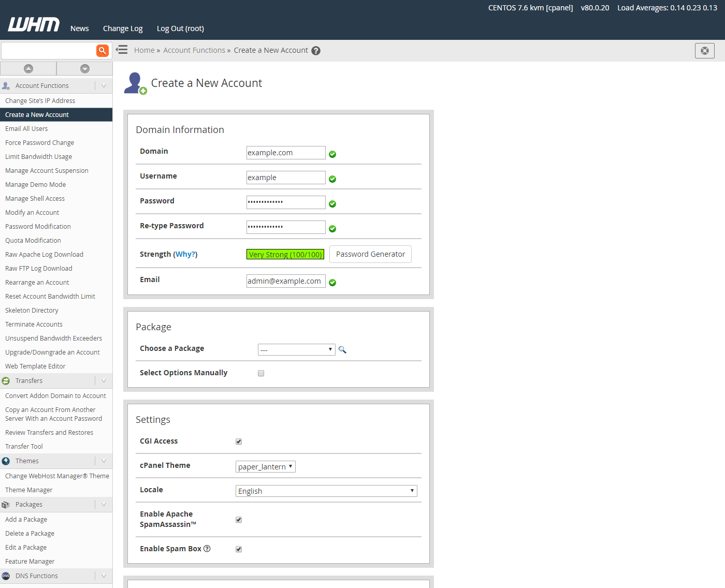Click the Very Strong password strength bar
Screen dimensions: 725x588
pyautogui.click(x=285, y=254)
